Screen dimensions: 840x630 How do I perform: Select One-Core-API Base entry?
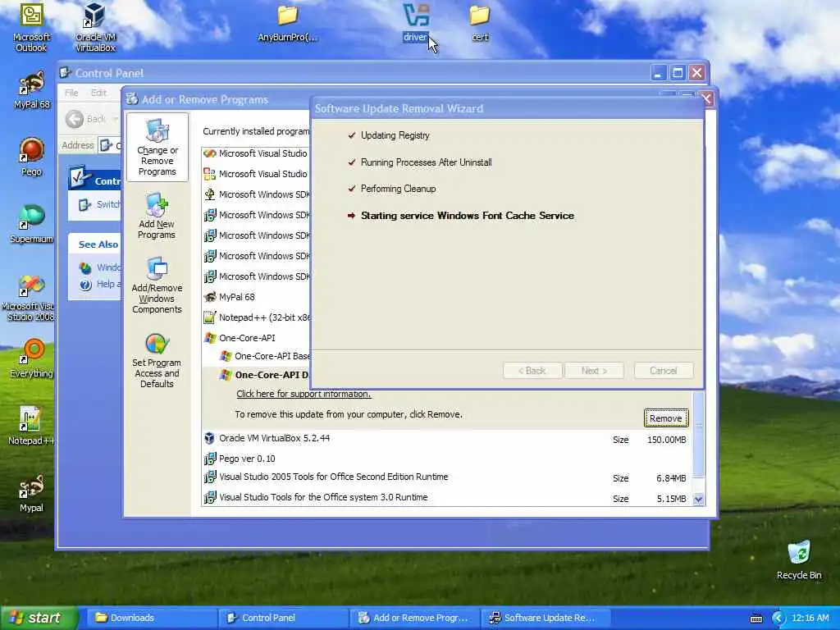point(264,356)
